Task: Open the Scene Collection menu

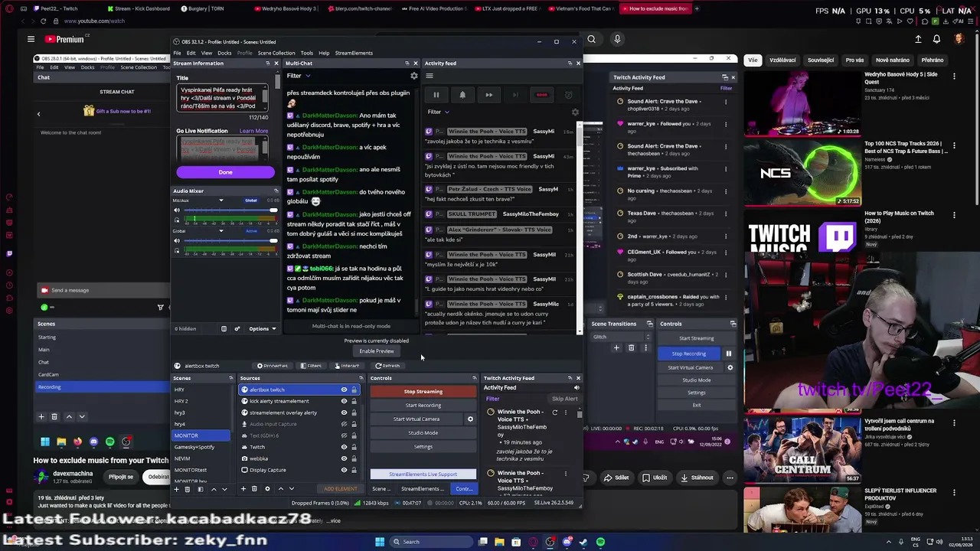Action: pyautogui.click(x=276, y=53)
